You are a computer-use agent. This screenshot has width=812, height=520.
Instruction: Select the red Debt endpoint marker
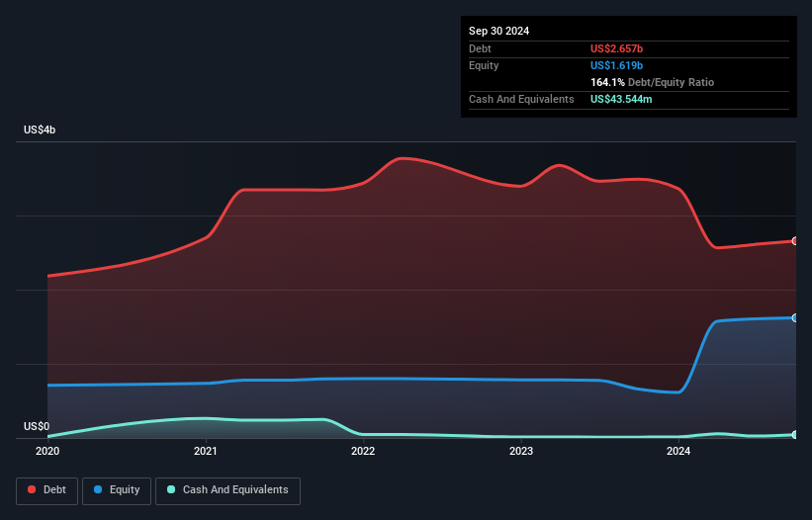(x=795, y=241)
